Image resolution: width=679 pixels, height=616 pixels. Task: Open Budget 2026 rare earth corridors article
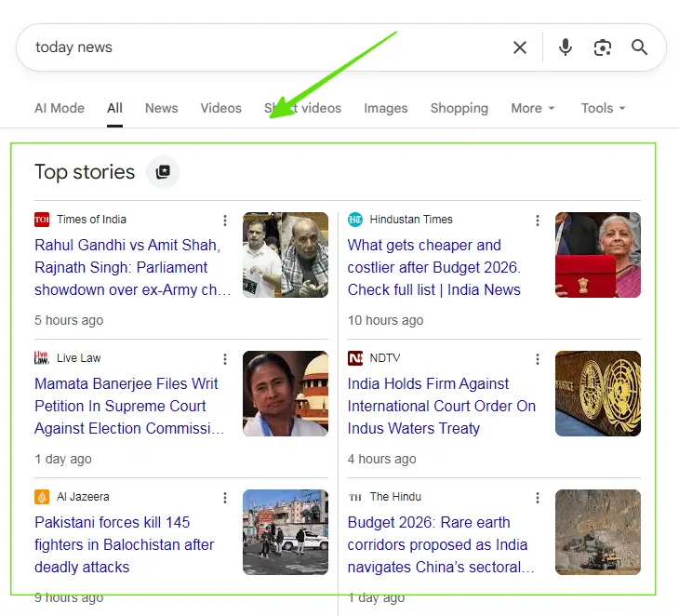pos(440,544)
